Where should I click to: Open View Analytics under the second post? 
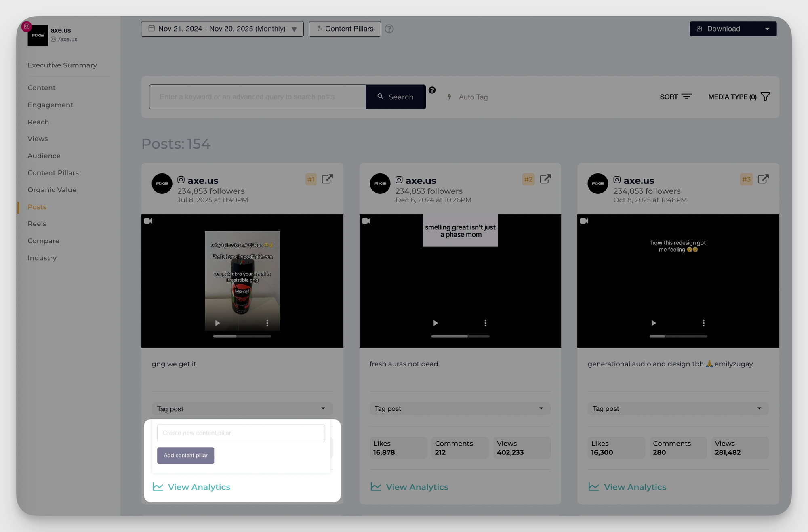417,487
